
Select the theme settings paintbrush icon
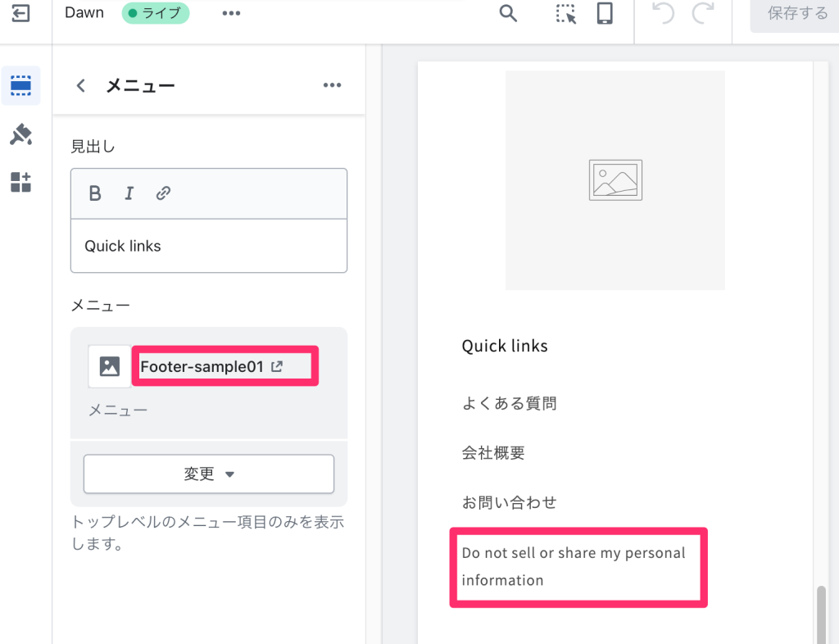[21, 135]
